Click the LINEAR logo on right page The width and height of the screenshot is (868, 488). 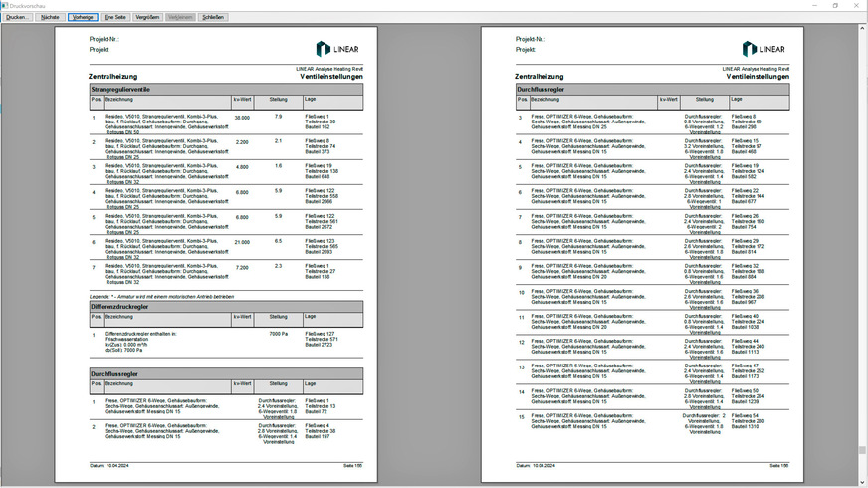pos(763,49)
